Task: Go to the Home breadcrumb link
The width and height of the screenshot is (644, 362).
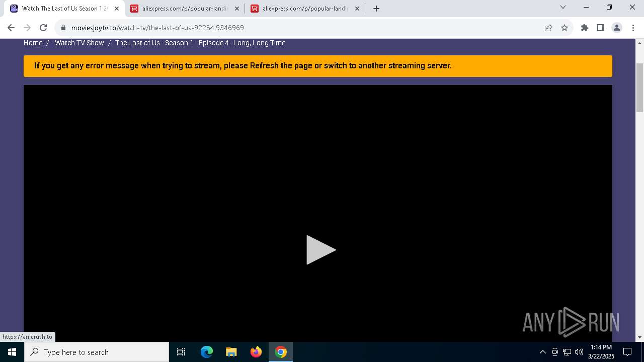Action: [33, 43]
